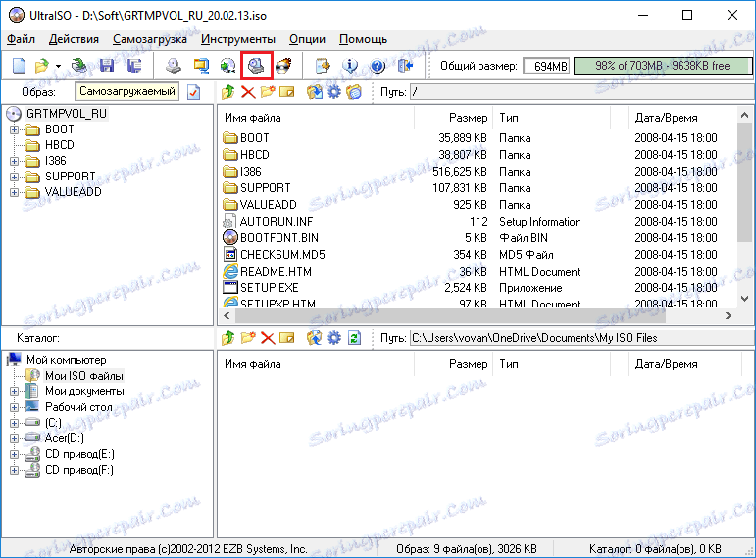
Task: Expand the Рабочий стол tree node
Action: coord(14,407)
